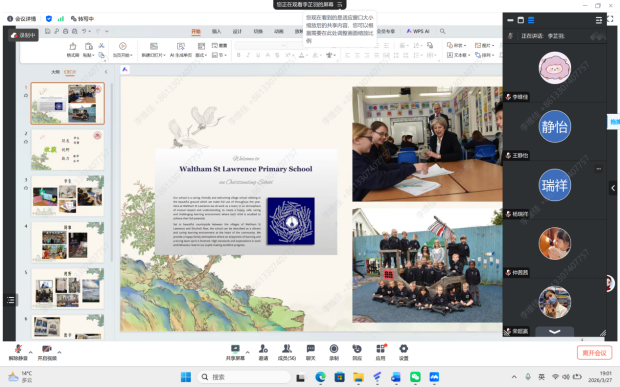Unmute the microphone in meeting toolbar
This screenshot has height=387, width=620.
(x=18, y=352)
